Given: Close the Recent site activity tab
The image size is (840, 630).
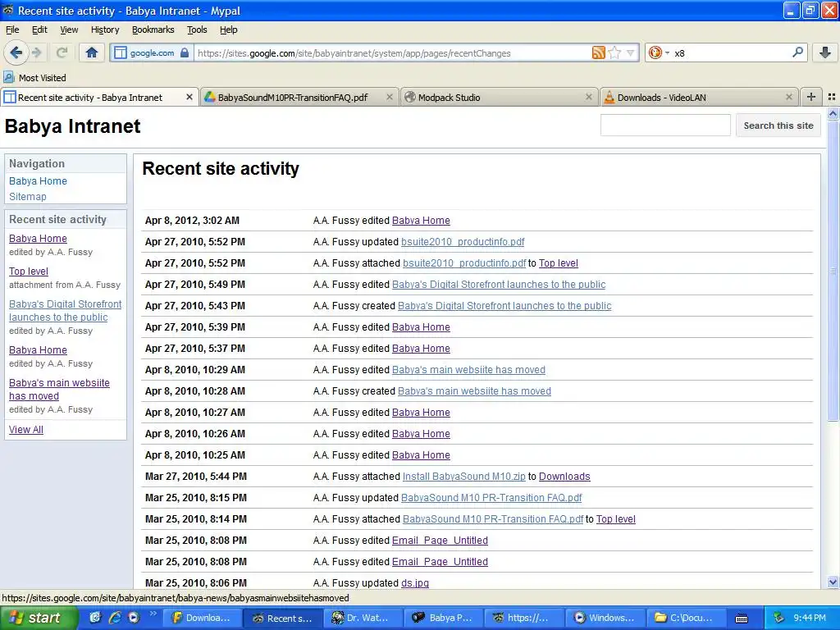Looking at the screenshot, I should pyautogui.click(x=189, y=97).
